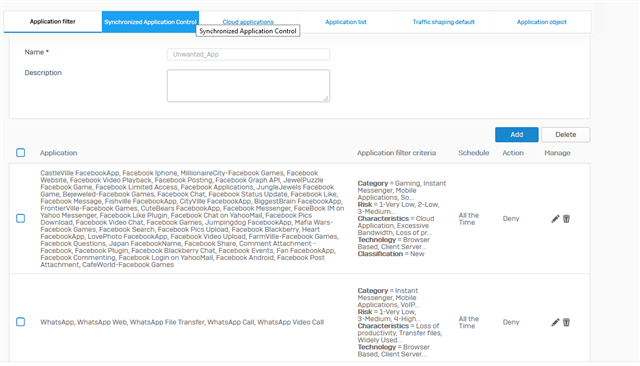The width and height of the screenshot is (640, 366).
Task: Delete the WhatsApp rule via trash icon
Action: (566, 322)
